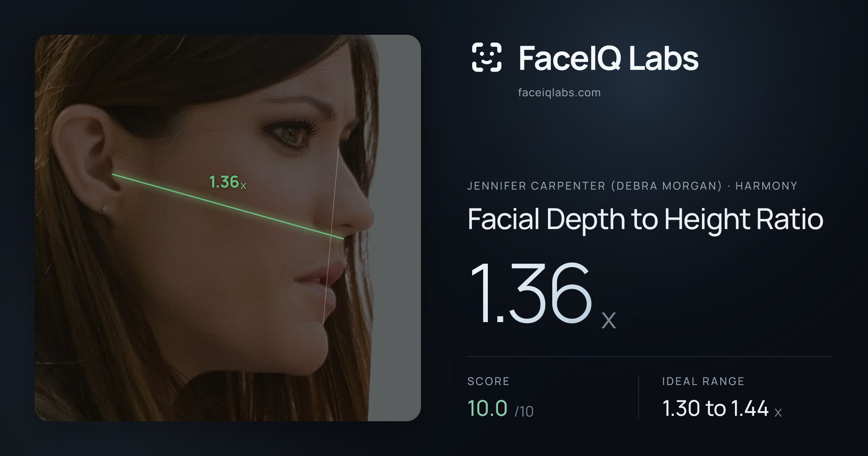Click the Jennifer Carpenter (Debra Morgan) · Harmony caption
Image resolution: width=868 pixels, height=456 pixels.
632,186
